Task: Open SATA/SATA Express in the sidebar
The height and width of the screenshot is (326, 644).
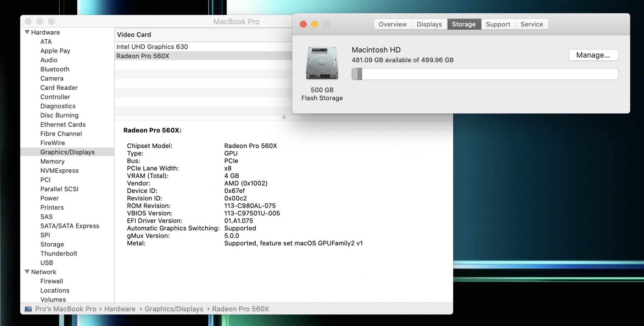Action: click(69, 226)
